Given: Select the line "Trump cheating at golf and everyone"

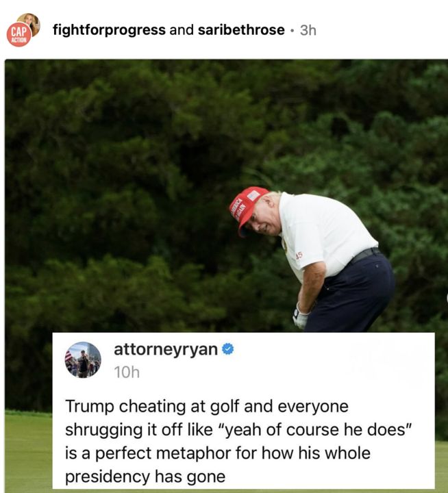Looking at the screenshot, I should tap(207, 407).
